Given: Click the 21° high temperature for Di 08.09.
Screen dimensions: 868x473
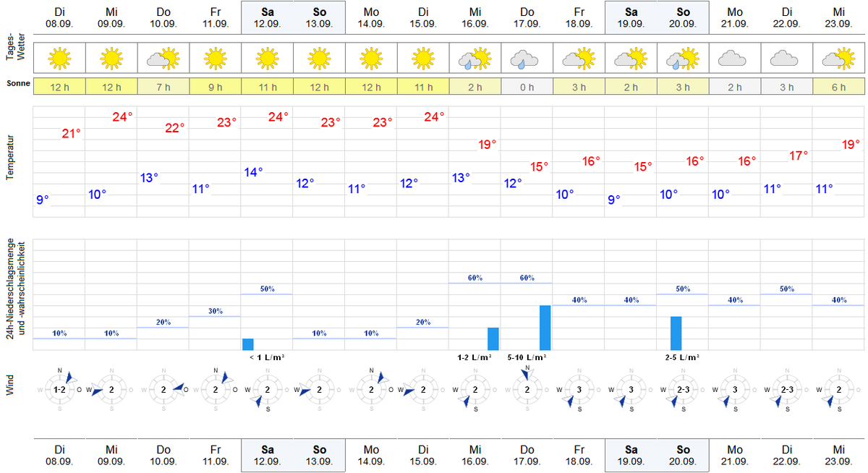Looking at the screenshot, I should click(71, 133).
